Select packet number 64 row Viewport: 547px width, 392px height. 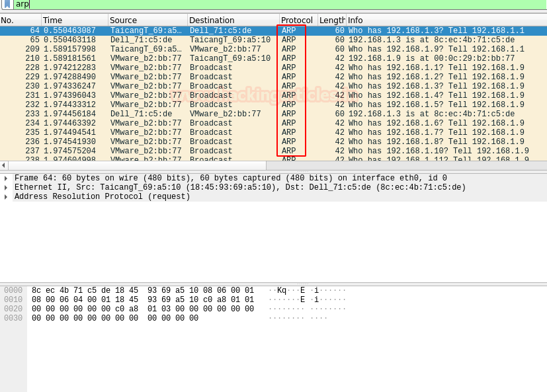coord(274,30)
